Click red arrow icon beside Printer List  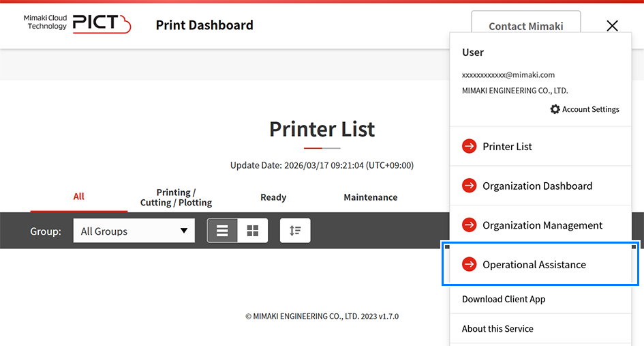(x=469, y=146)
